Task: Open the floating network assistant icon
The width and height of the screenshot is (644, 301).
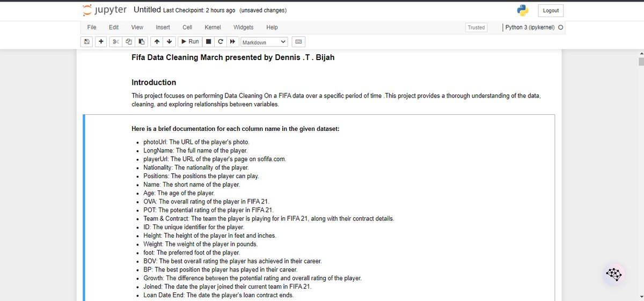Action: tap(614, 274)
